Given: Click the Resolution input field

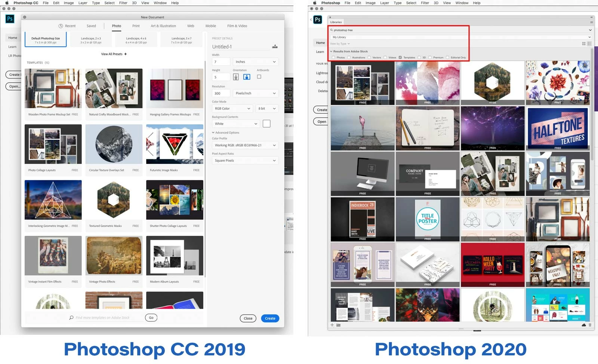Looking at the screenshot, I should pos(221,93).
